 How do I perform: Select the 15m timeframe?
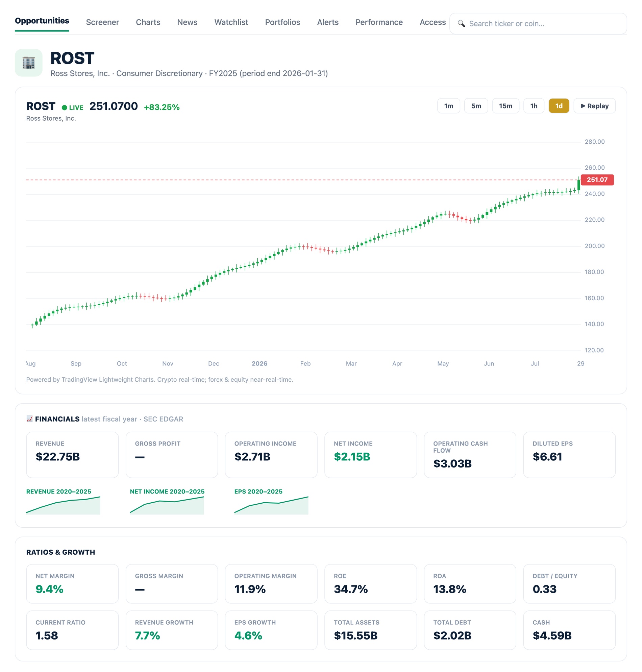[x=505, y=106]
